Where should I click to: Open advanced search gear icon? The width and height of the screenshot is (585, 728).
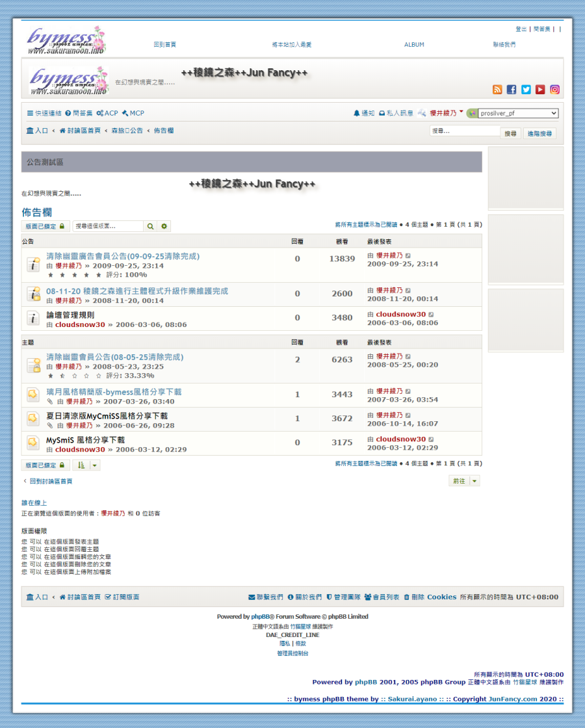coord(164,226)
